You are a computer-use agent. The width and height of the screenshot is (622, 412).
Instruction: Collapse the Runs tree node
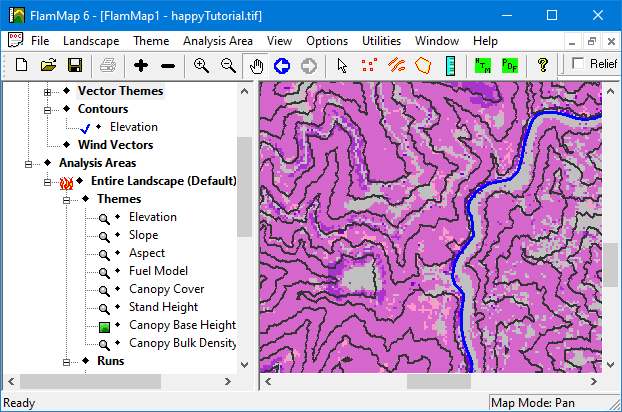[x=66, y=362]
